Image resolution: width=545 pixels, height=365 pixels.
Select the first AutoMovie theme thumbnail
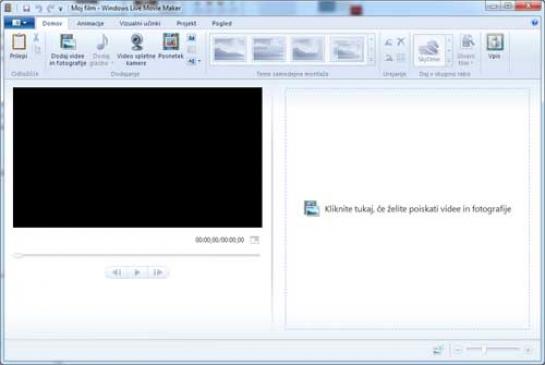230,49
